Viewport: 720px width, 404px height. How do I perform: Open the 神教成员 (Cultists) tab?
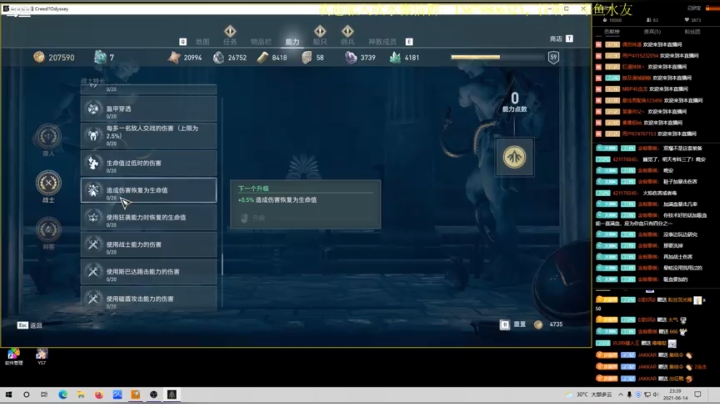382,42
